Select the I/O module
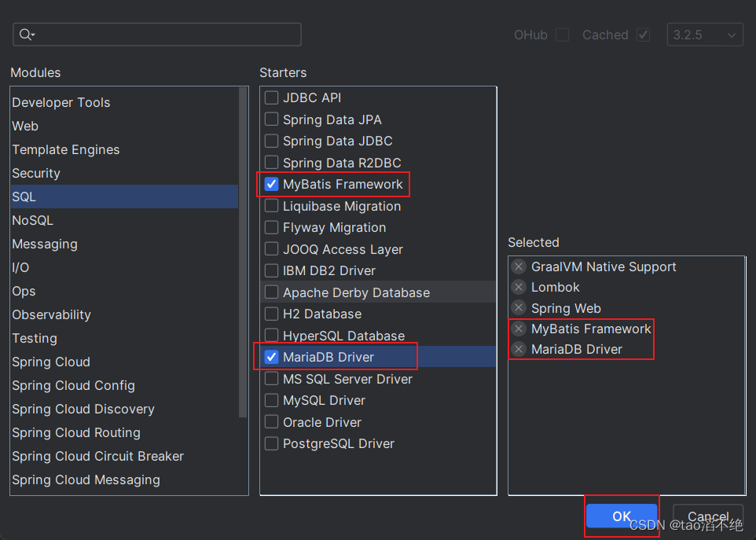 pyautogui.click(x=124, y=267)
